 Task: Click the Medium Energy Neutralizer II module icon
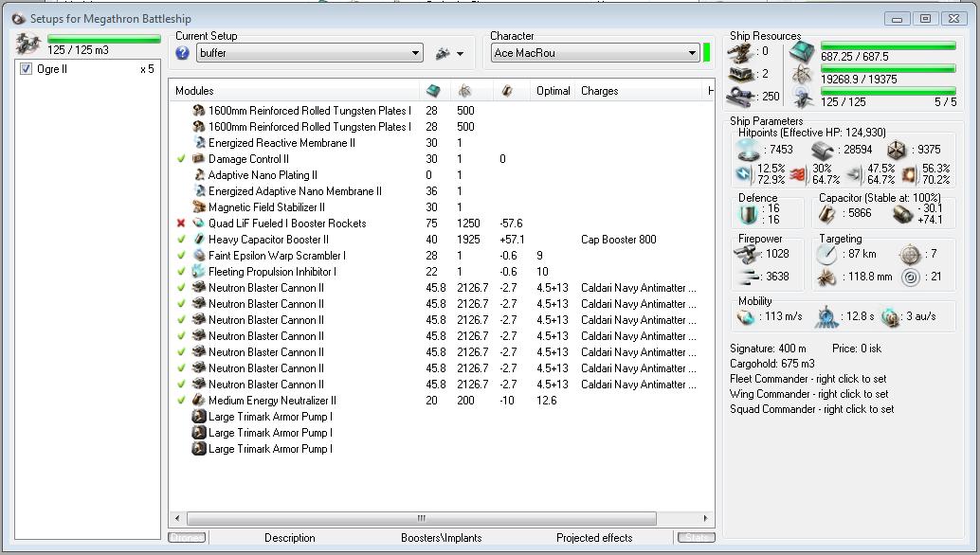point(199,401)
